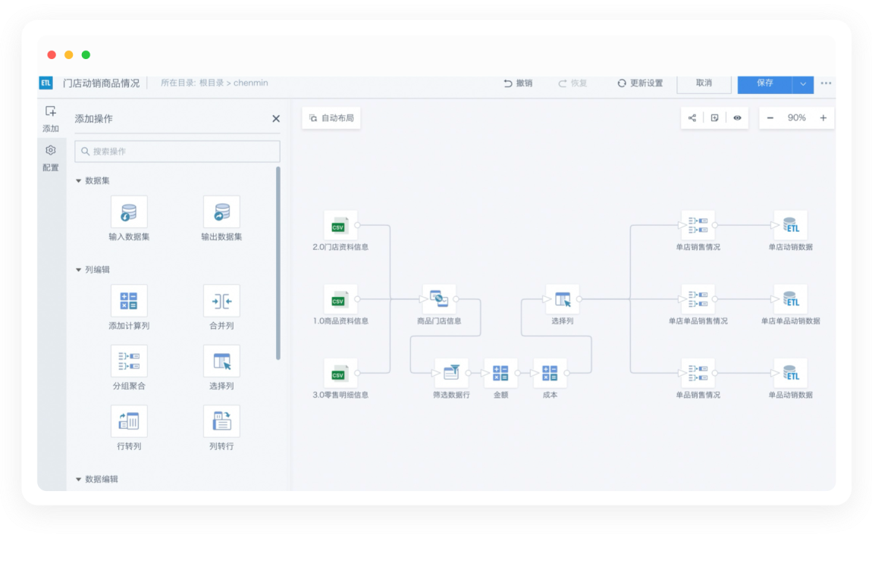Click the 自动布局 button
Viewport: 872px width, 588px height.
[331, 118]
